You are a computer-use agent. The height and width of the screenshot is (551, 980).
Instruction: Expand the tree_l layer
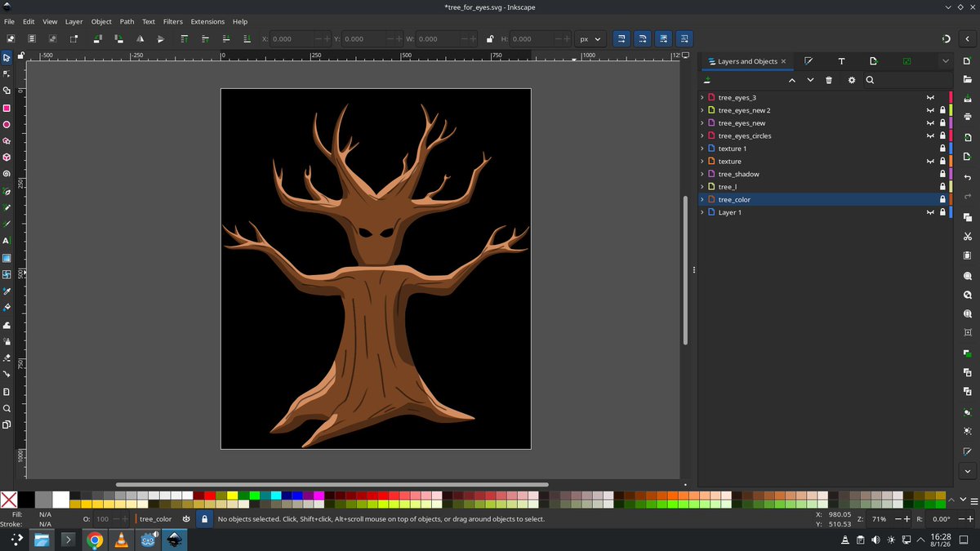click(x=702, y=187)
